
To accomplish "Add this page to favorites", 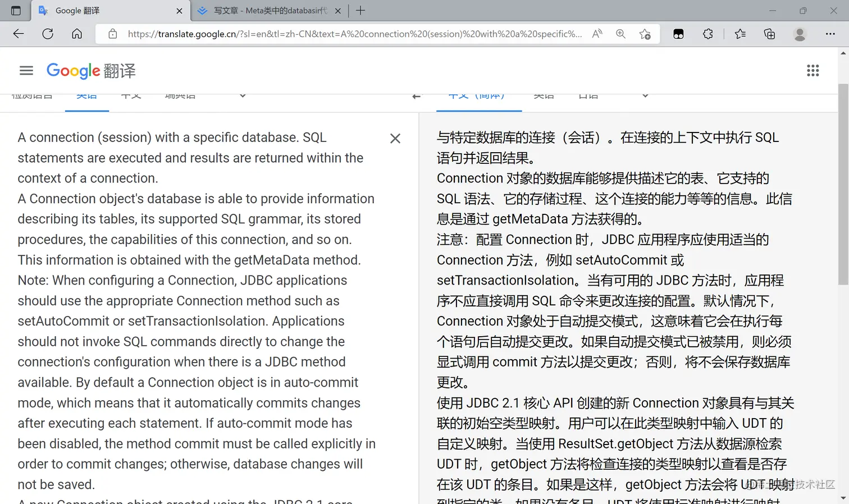I will [645, 34].
